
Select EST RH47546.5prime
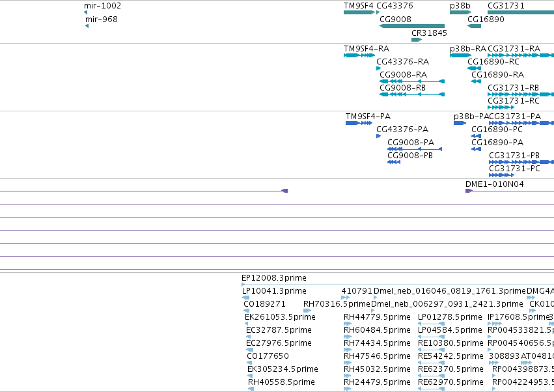(x=348, y=363)
